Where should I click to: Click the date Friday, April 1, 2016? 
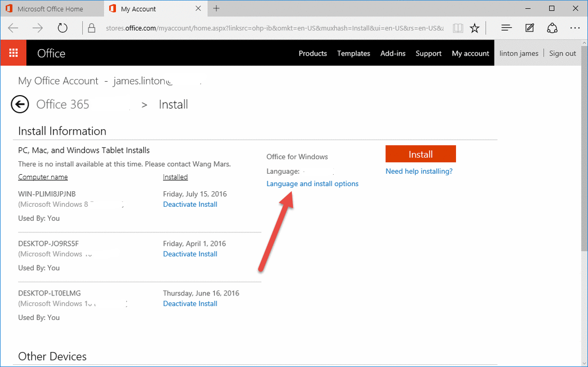click(194, 244)
